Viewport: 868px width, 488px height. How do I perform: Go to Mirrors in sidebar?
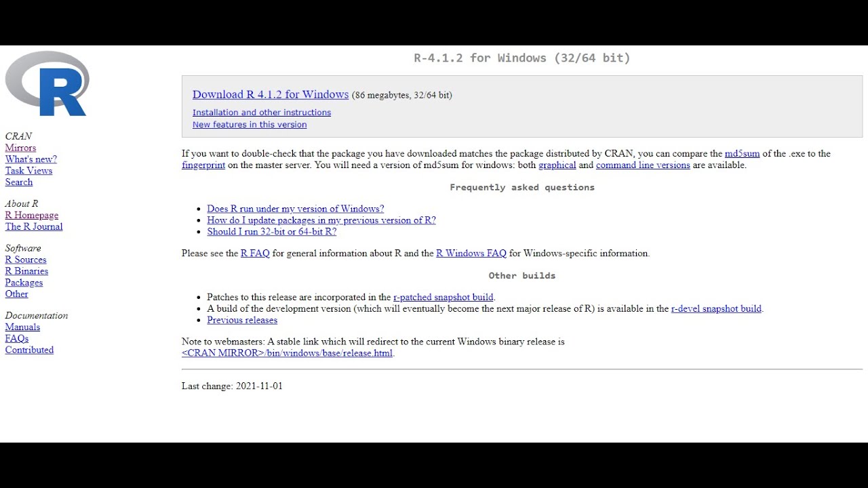click(20, 148)
